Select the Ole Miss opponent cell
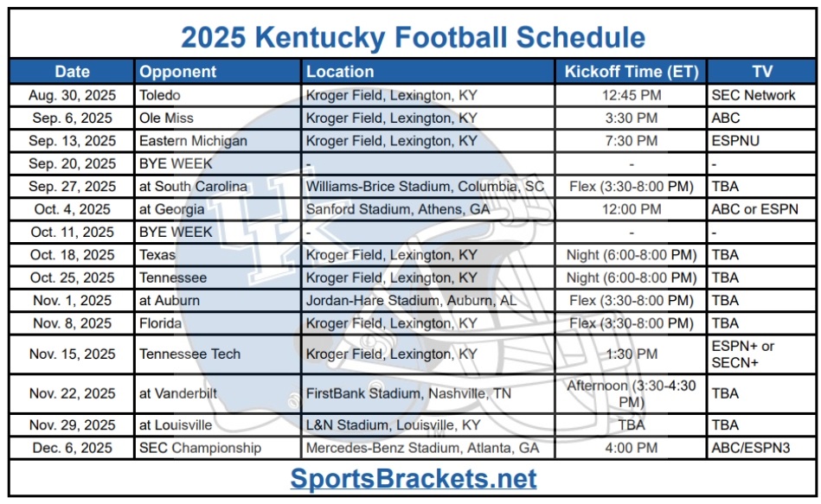821x504 pixels. pyautogui.click(x=218, y=118)
